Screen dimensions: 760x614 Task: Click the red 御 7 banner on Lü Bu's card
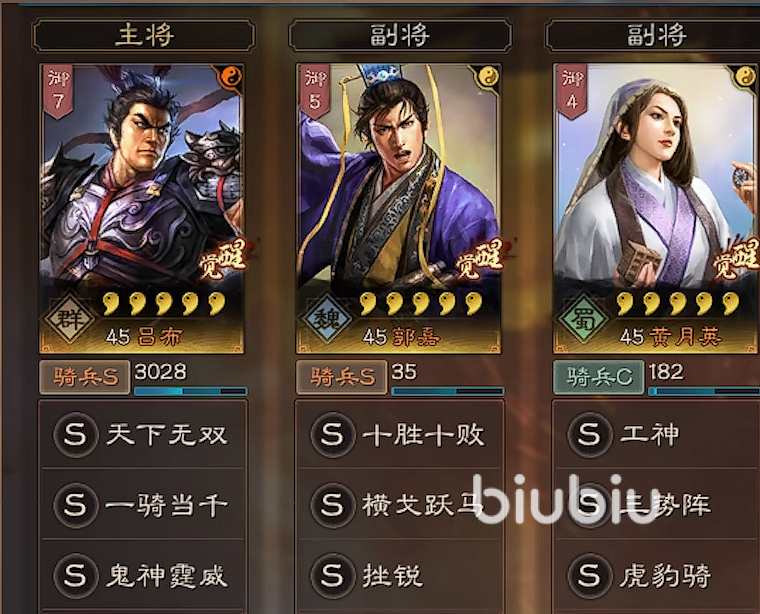(x=59, y=92)
